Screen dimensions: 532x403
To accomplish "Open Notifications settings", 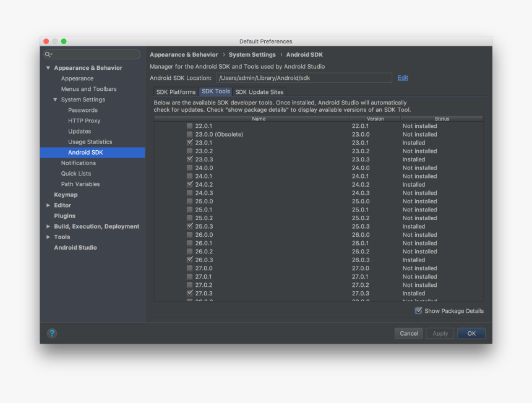I will pos(79,163).
